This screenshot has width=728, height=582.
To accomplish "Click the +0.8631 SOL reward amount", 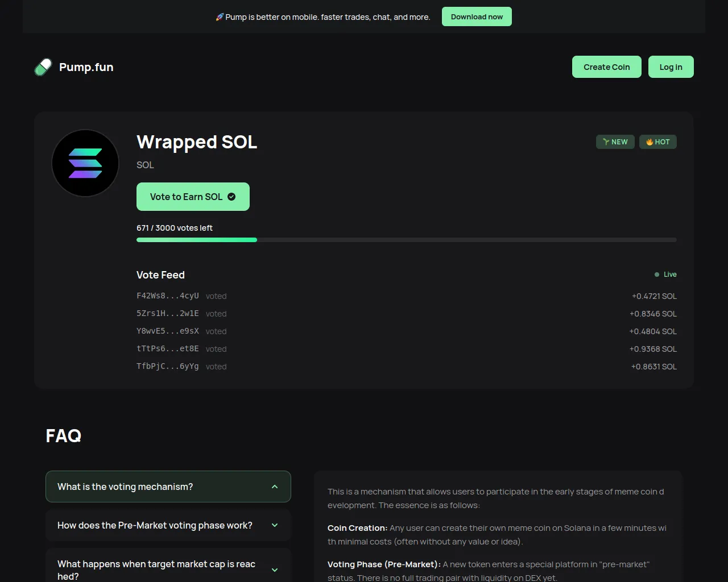I will point(654,367).
